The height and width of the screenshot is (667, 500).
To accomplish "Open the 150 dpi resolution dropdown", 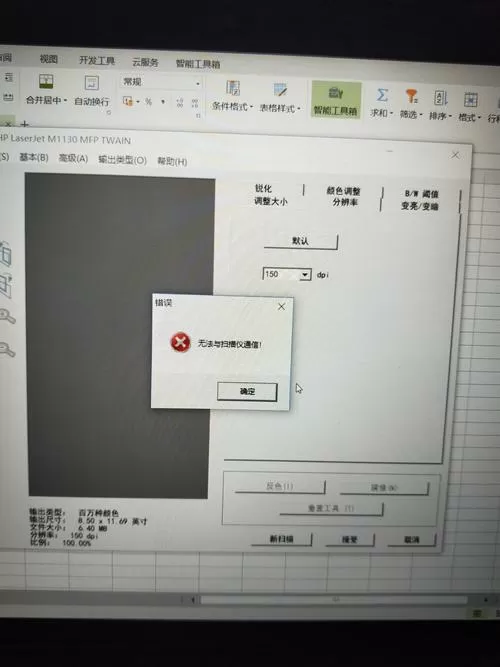I will tap(305, 275).
